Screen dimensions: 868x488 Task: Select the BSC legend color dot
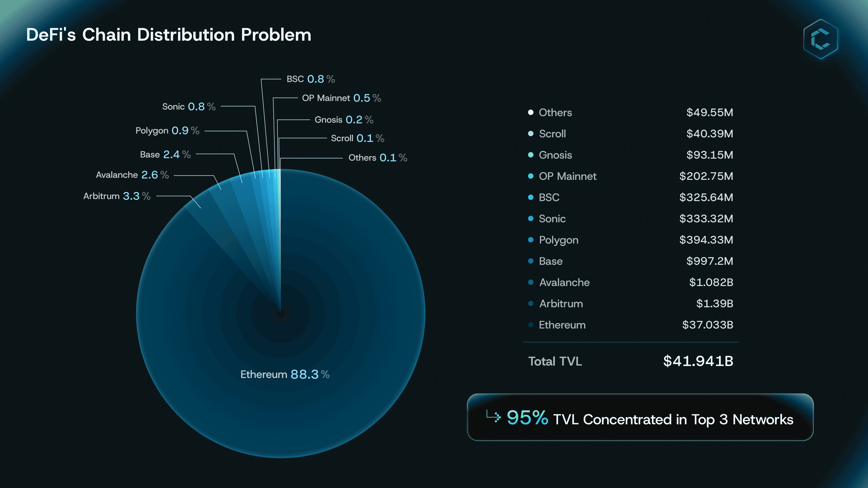tap(531, 197)
